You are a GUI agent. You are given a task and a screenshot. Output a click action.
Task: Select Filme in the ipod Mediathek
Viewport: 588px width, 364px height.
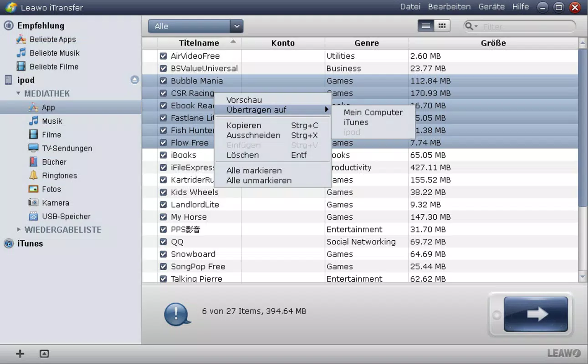(x=51, y=135)
